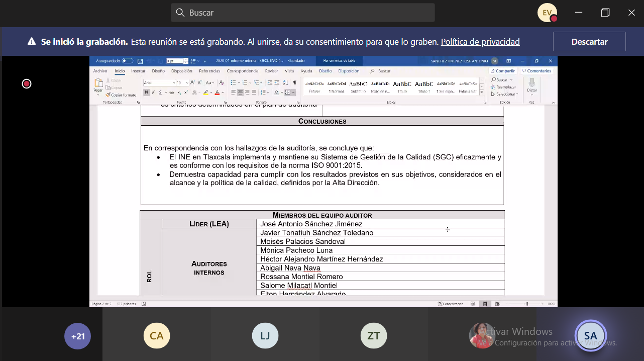Switch to the Insertar ribbon tab
Image resolution: width=644 pixels, height=361 pixels.
(138, 71)
